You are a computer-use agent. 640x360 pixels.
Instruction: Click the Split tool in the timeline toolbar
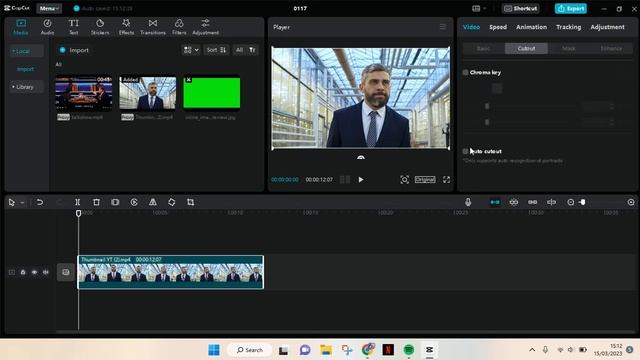coord(77,202)
